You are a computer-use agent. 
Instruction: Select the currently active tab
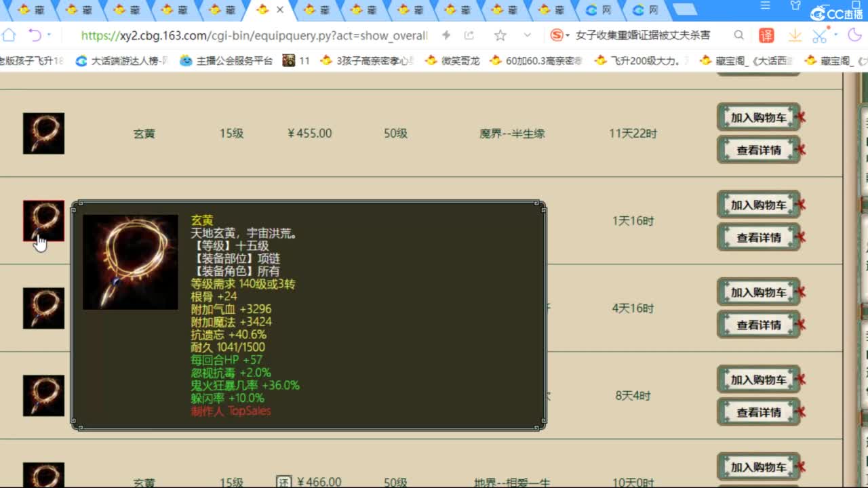[x=271, y=9]
